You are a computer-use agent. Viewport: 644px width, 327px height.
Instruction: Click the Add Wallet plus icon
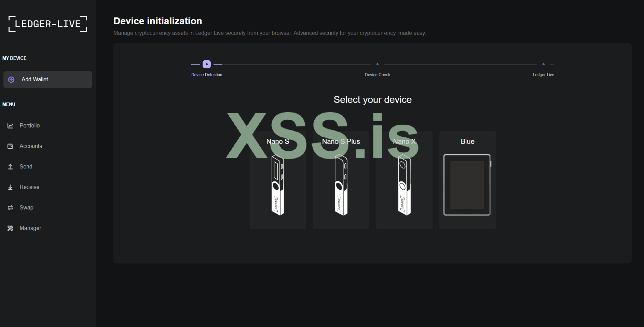coord(11,80)
